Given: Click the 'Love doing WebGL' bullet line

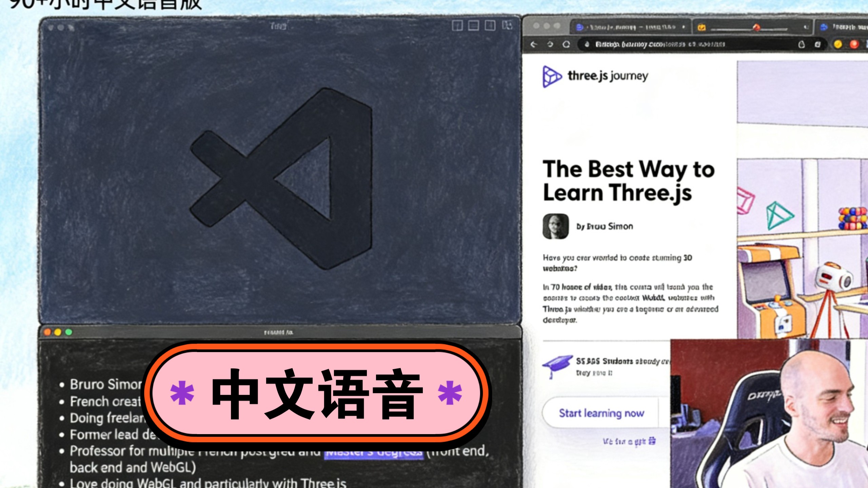Looking at the screenshot, I should click(203, 483).
